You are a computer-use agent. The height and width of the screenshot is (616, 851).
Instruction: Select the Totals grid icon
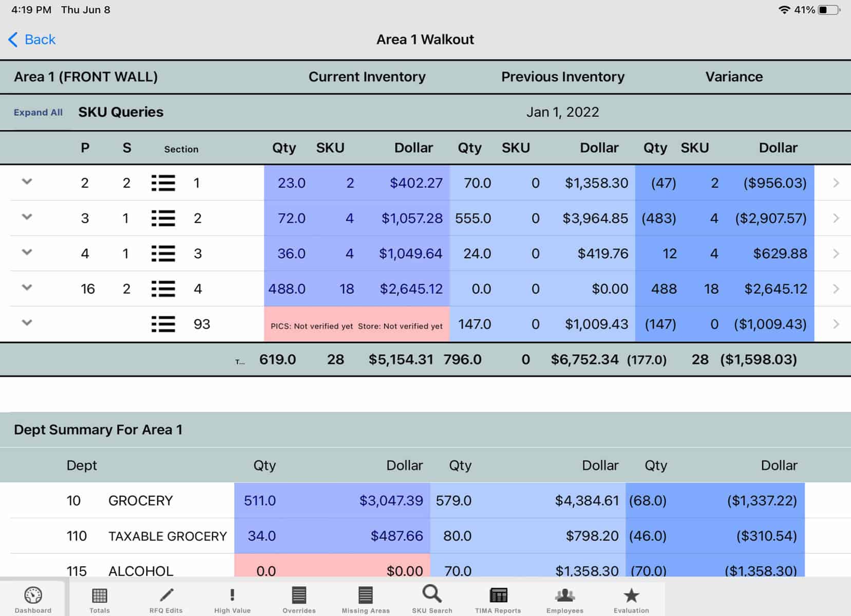[x=99, y=598]
